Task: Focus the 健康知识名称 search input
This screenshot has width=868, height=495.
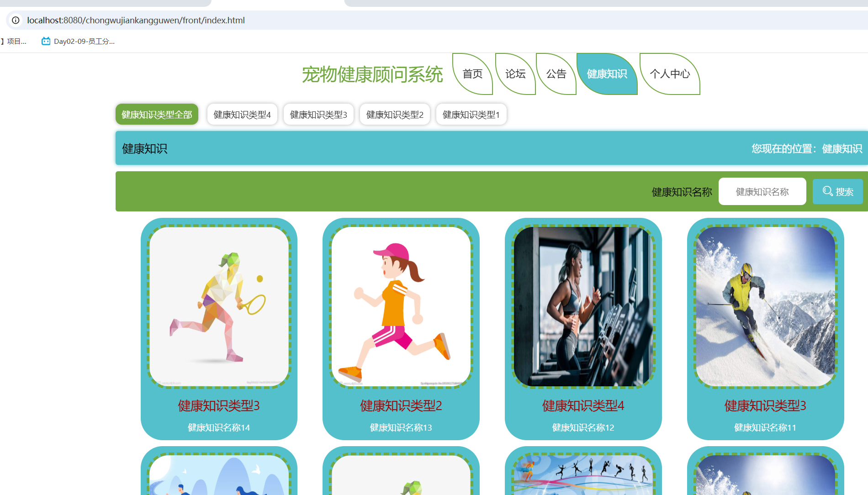Action: coord(762,191)
